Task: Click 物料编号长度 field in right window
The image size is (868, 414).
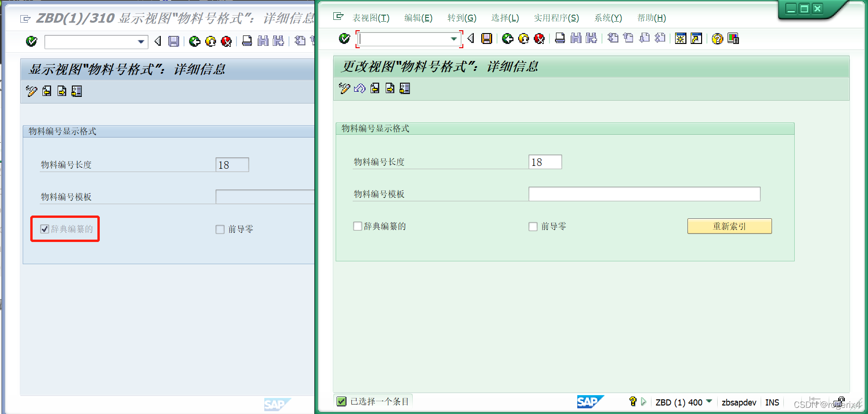Action: point(545,162)
